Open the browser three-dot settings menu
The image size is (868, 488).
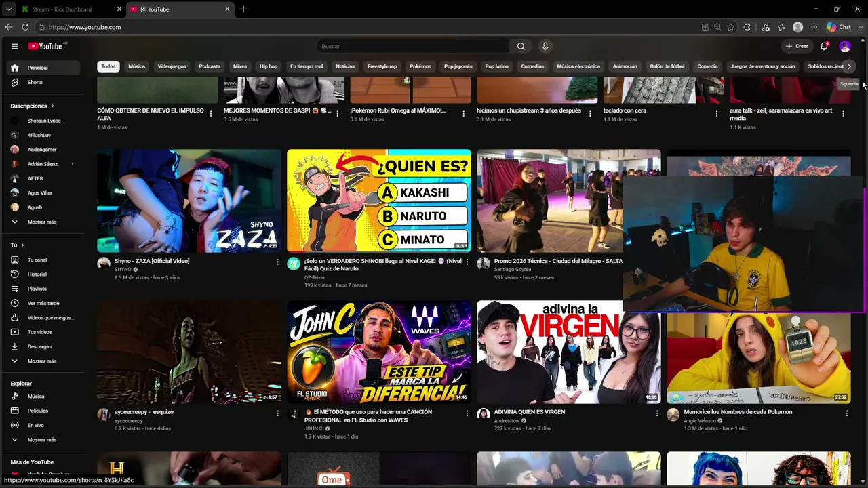(814, 27)
